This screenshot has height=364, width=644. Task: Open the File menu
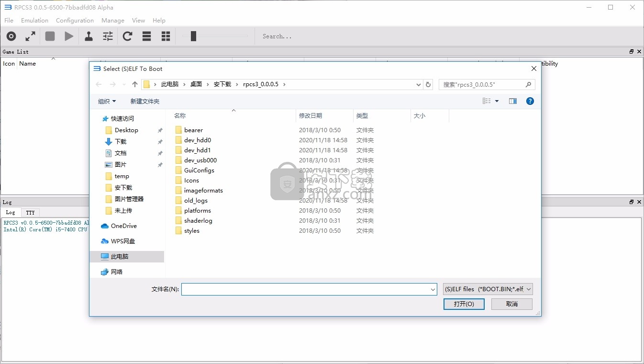pos(9,20)
